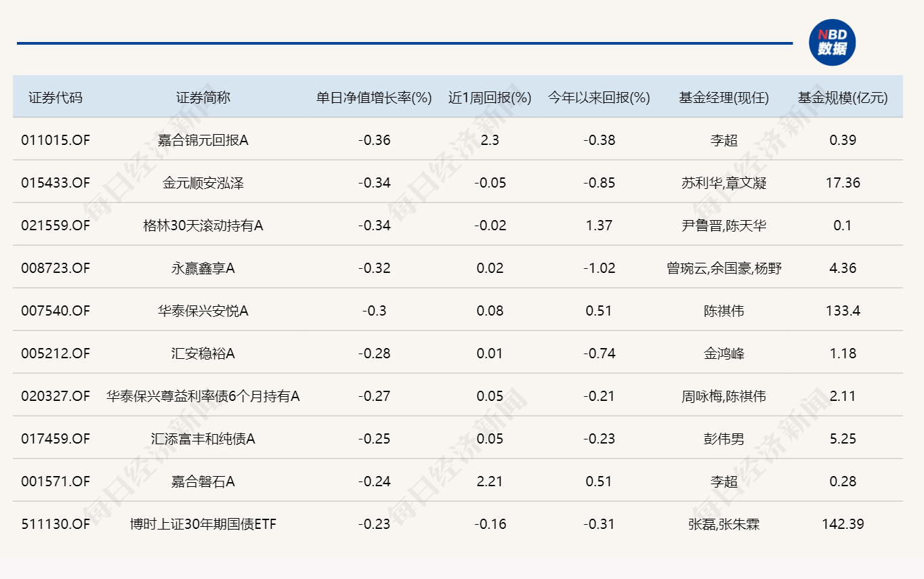Screen dimensions: 924x579
Task: Click the 基金经理(现任) column header
Action: click(723, 98)
